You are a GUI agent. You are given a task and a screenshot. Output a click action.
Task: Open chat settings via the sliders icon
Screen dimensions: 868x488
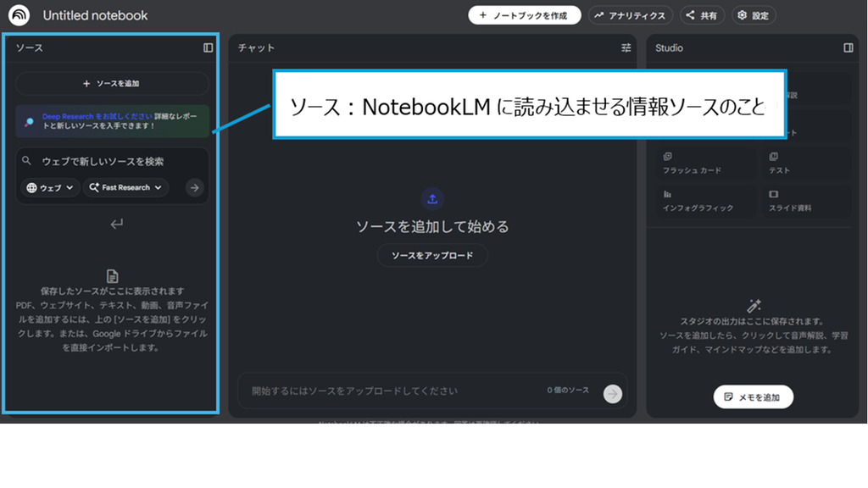coord(626,47)
